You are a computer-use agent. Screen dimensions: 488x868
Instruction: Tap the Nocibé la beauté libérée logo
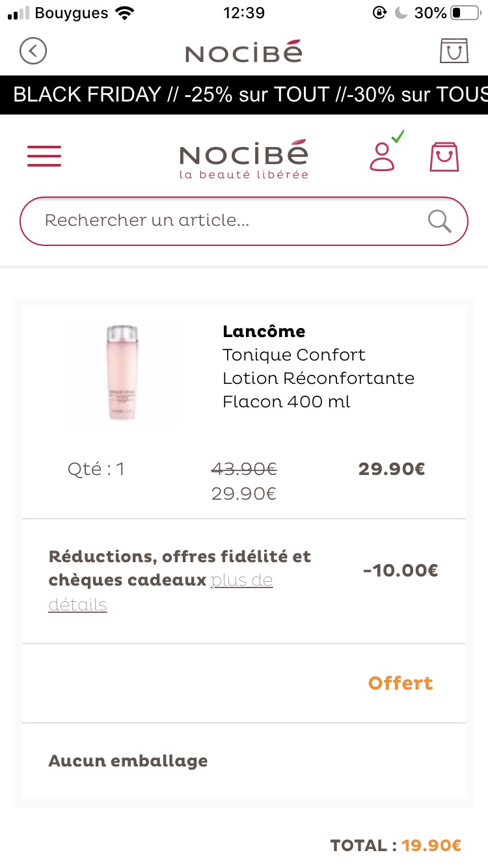pyautogui.click(x=244, y=159)
